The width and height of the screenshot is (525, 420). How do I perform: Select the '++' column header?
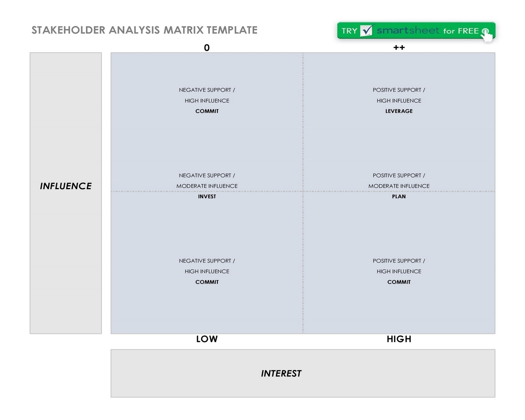(399, 48)
